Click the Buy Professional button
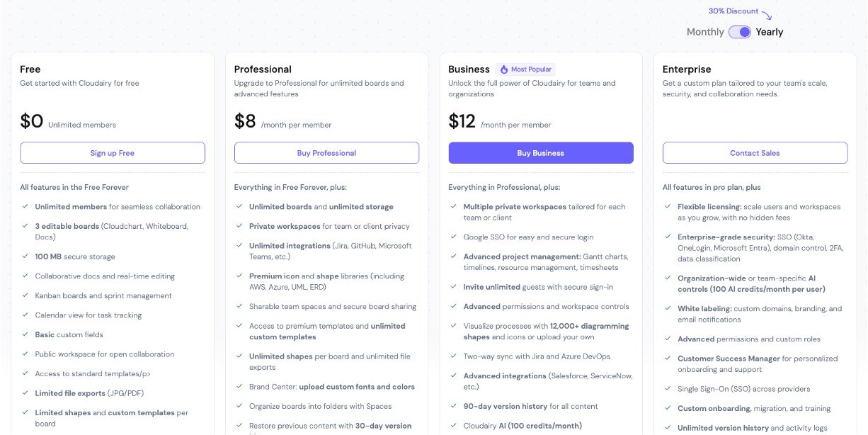Screen dimensions: 868x435 [326, 153]
